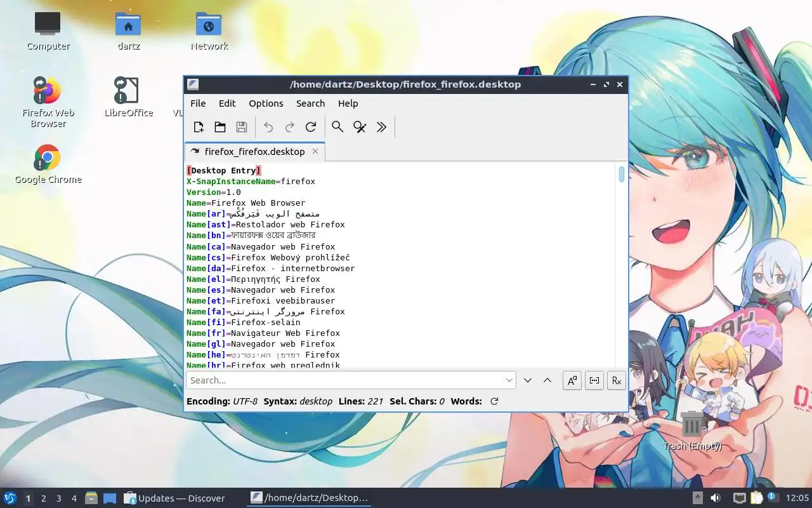Click the Version=1.0 line
The height and width of the screenshot is (508, 812).
214,192
